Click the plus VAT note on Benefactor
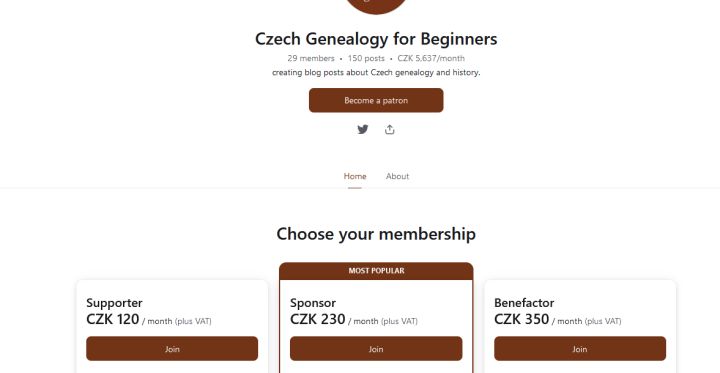 click(603, 321)
